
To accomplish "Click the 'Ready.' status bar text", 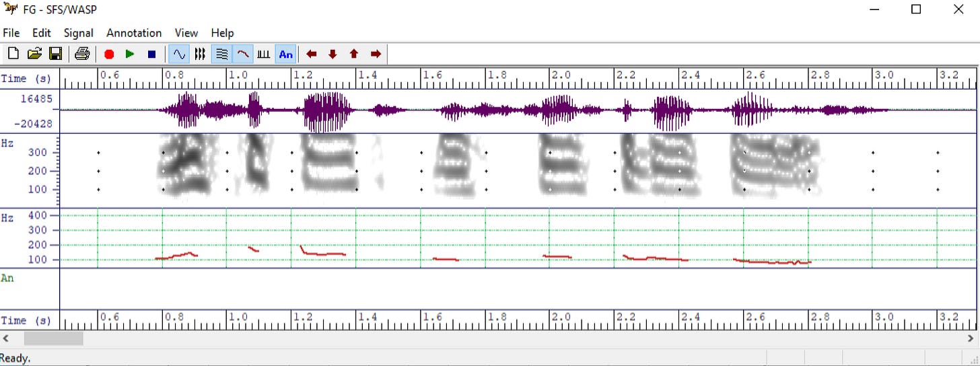I will coord(15,358).
